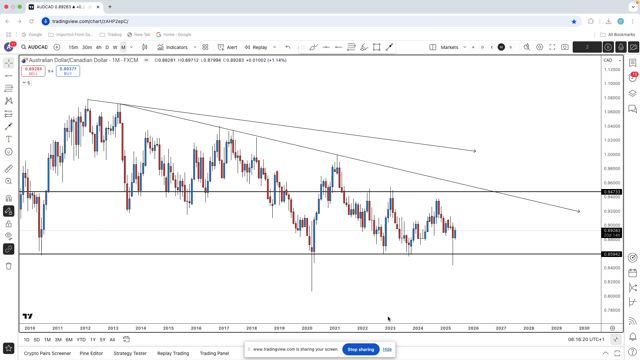640x360 pixels.
Task: Expand the Replay dropdown arrow
Action: coord(274,47)
